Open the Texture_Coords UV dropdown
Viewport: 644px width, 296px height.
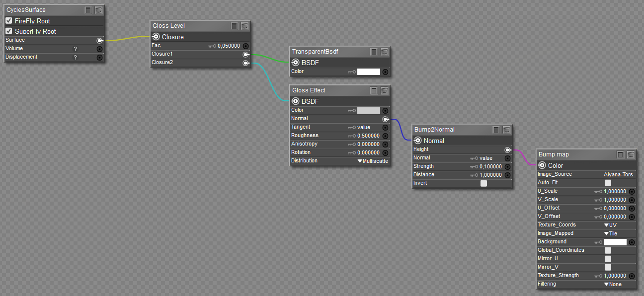pos(610,225)
